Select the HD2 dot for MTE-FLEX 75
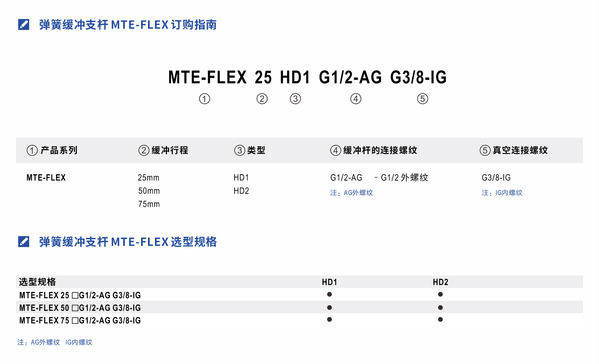Image resolution: width=599 pixels, height=364 pixels. coord(440,319)
